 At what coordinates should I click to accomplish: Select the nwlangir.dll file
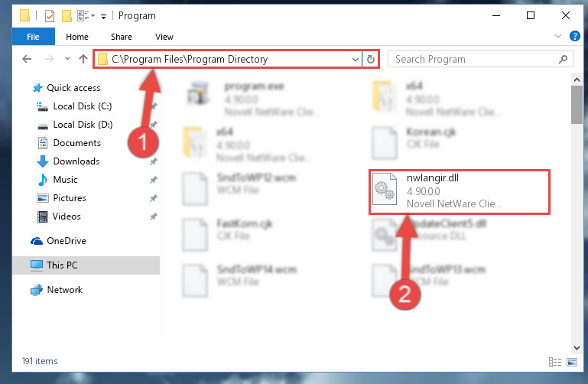pos(460,192)
